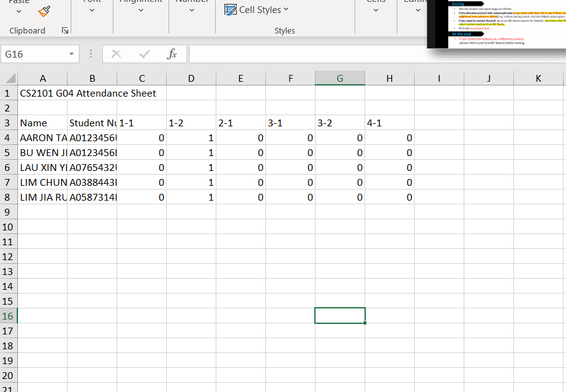Click the AARON TA name cell
Viewport: 566px width, 392px height.
pos(43,137)
